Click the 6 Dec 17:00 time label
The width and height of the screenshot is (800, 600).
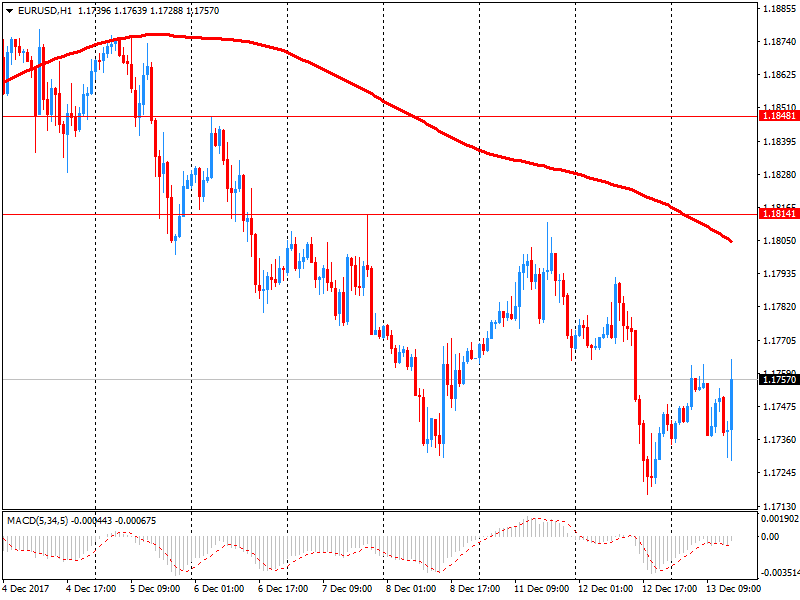pos(283,589)
